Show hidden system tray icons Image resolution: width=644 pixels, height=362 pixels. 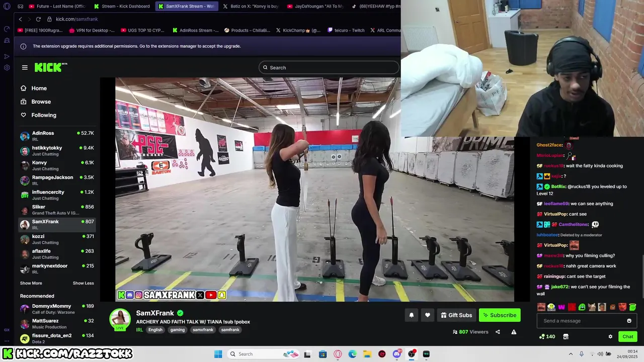click(x=571, y=354)
